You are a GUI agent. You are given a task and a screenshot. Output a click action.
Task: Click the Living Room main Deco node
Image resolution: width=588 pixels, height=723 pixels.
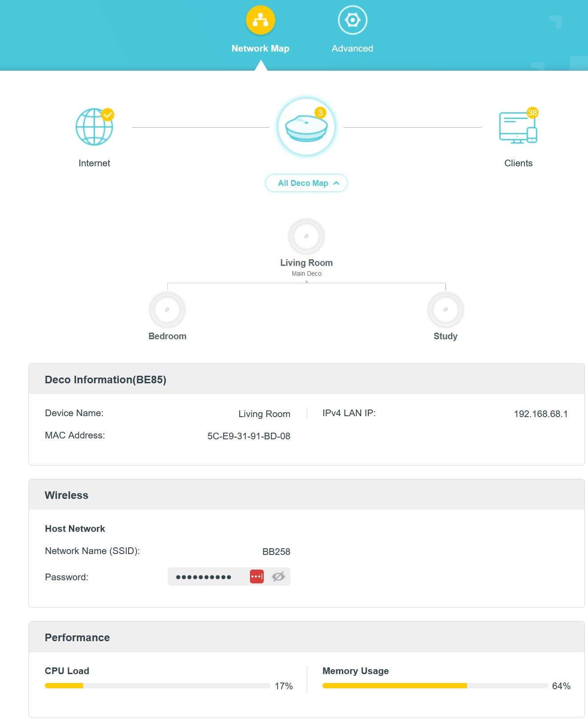point(306,236)
